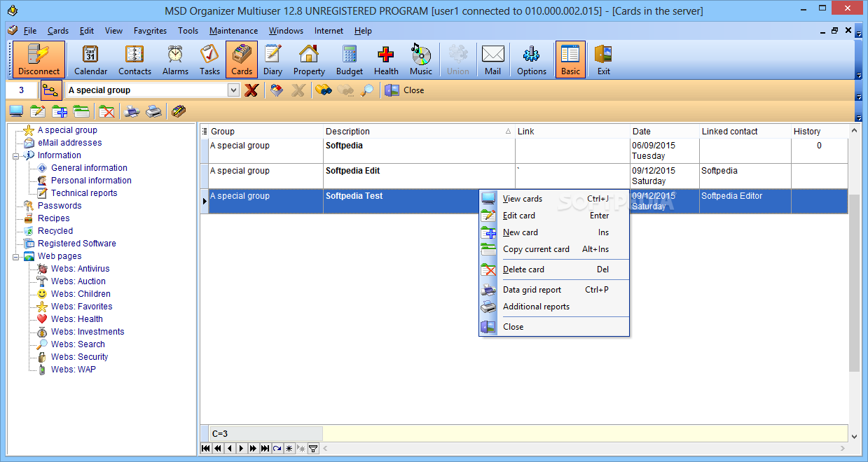Click the Group column header

click(266, 131)
